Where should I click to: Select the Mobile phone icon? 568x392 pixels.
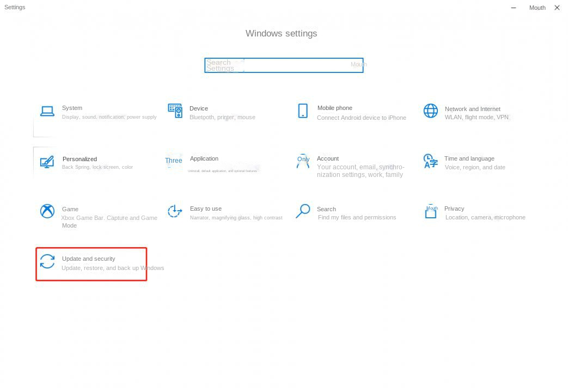303,111
